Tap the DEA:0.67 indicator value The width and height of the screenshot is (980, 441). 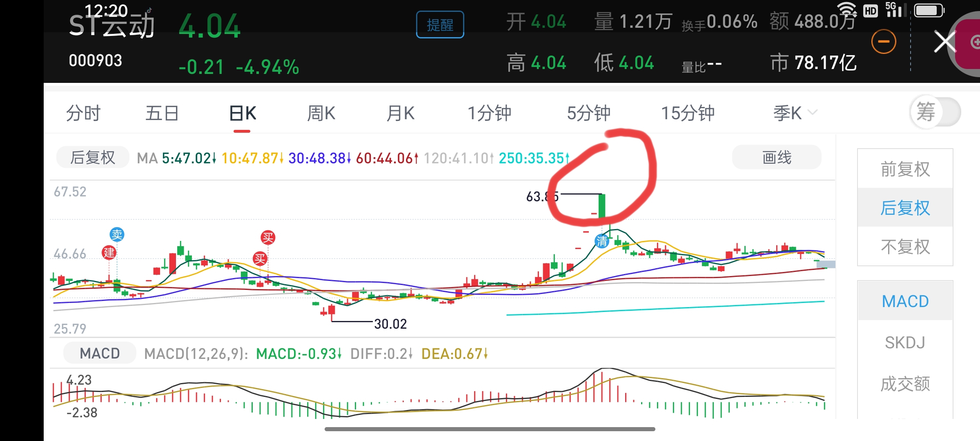pyautogui.click(x=454, y=354)
